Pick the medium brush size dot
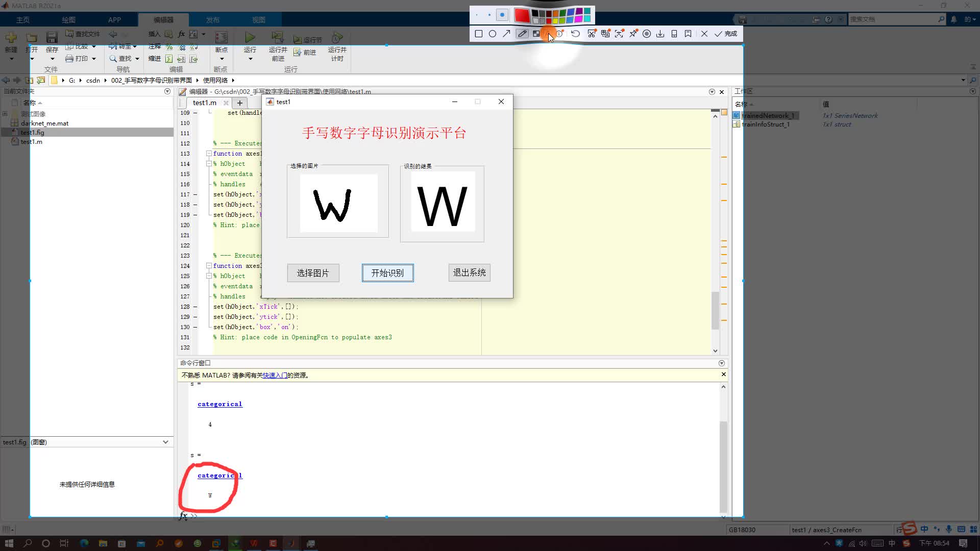Image resolution: width=980 pixels, height=551 pixels. point(489,15)
